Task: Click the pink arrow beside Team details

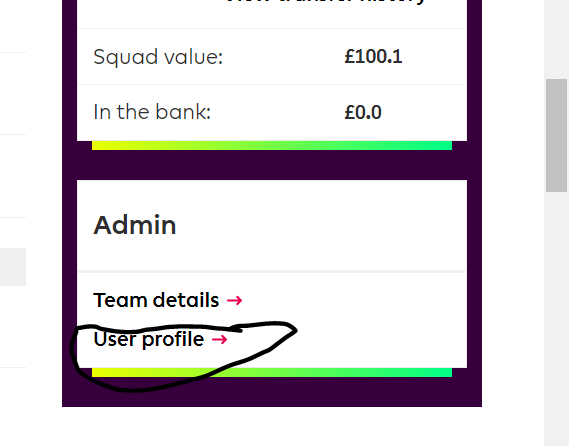Action: [x=234, y=300]
